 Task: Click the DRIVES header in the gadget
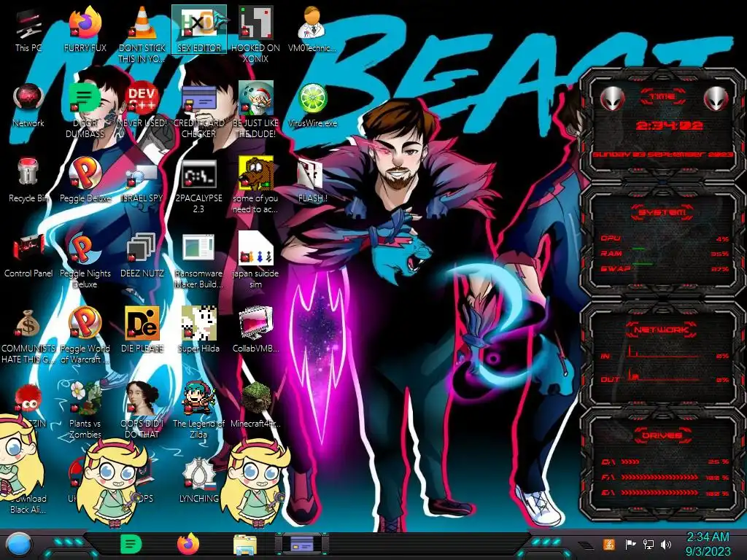click(662, 435)
